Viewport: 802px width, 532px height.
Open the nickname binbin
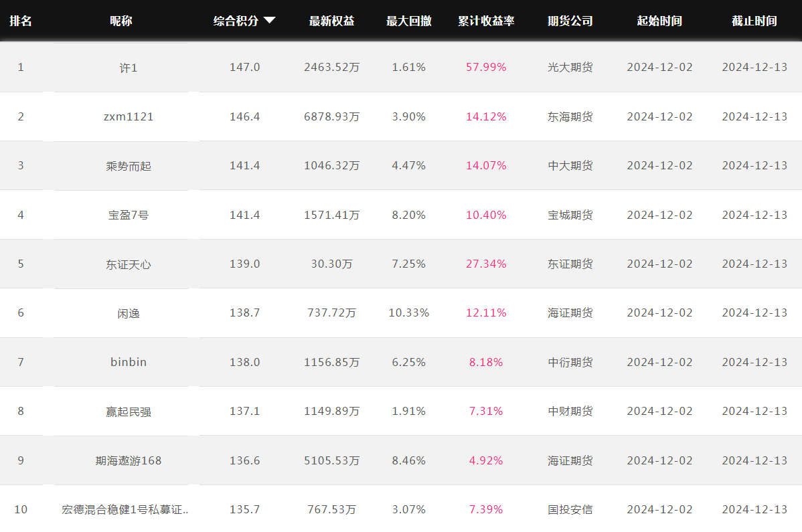[x=129, y=362]
